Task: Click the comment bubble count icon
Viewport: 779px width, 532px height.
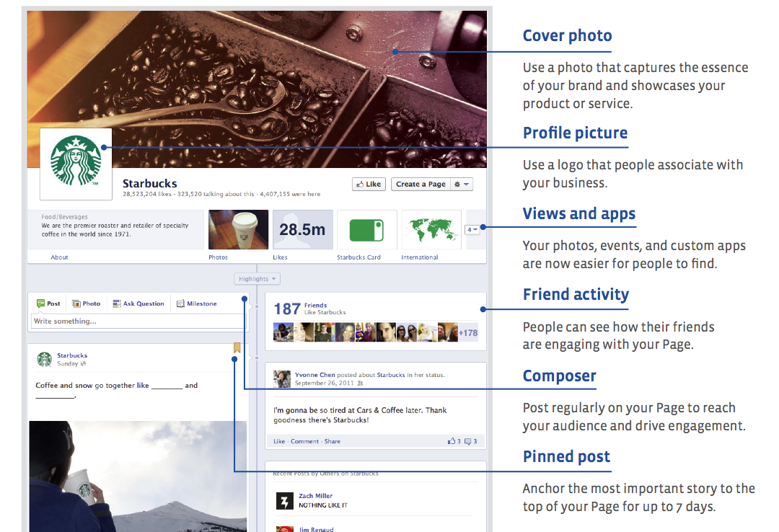Action: (x=470, y=441)
